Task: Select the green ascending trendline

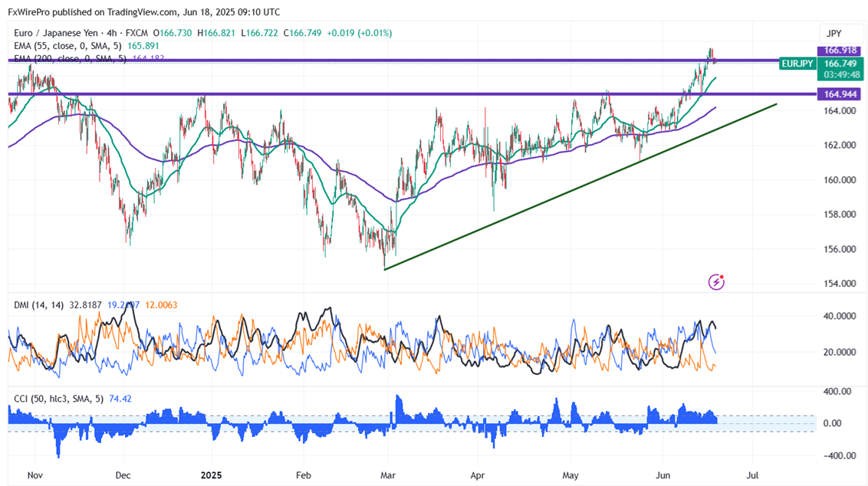Action: point(580,186)
